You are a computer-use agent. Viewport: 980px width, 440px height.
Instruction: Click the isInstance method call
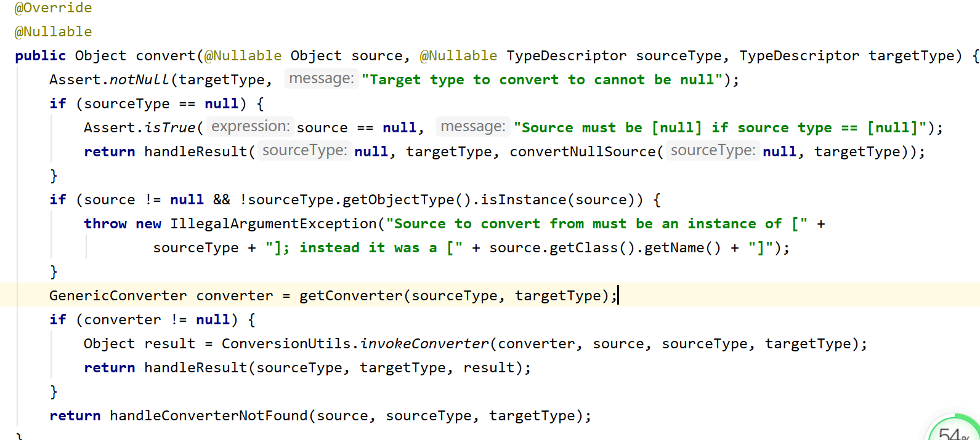pos(523,199)
